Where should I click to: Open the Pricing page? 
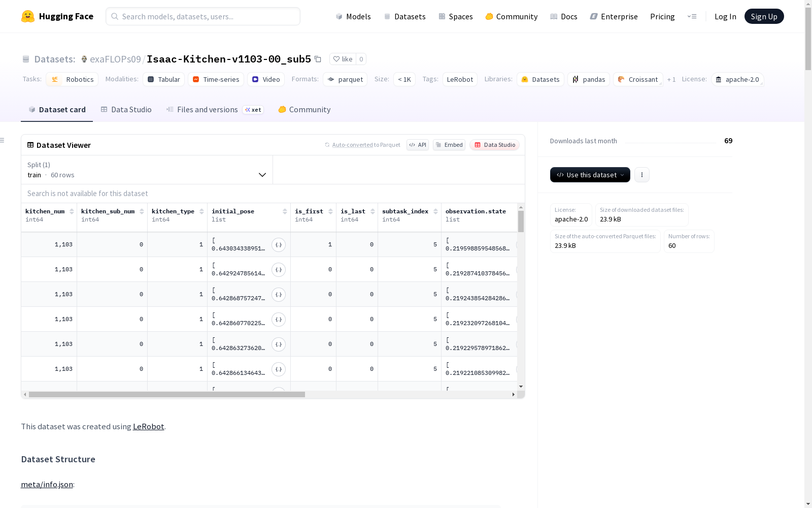click(x=662, y=16)
